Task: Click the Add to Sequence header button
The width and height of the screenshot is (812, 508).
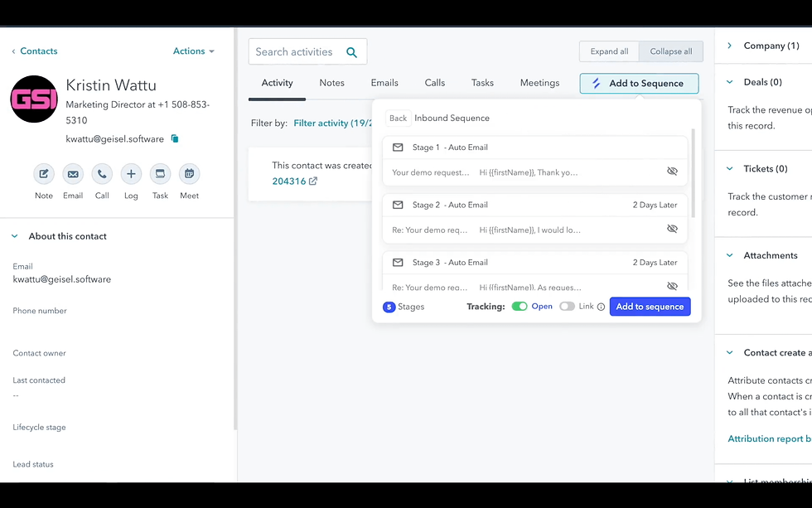Action: [639, 84]
